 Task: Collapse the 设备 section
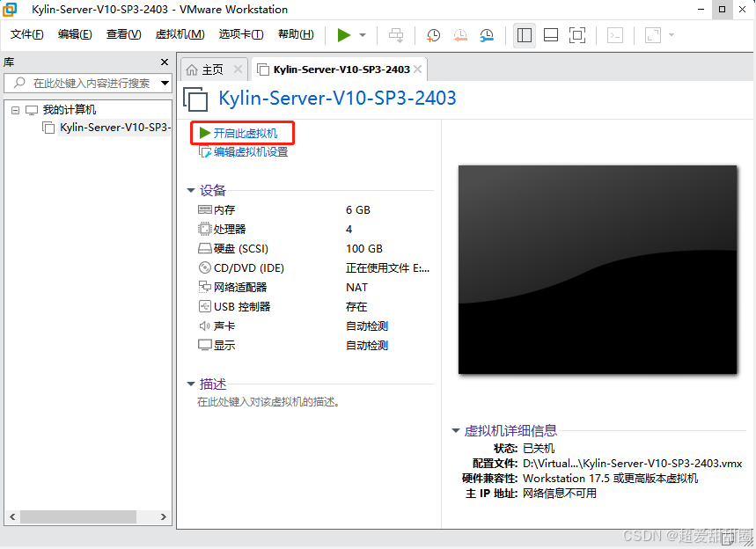tap(191, 190)
